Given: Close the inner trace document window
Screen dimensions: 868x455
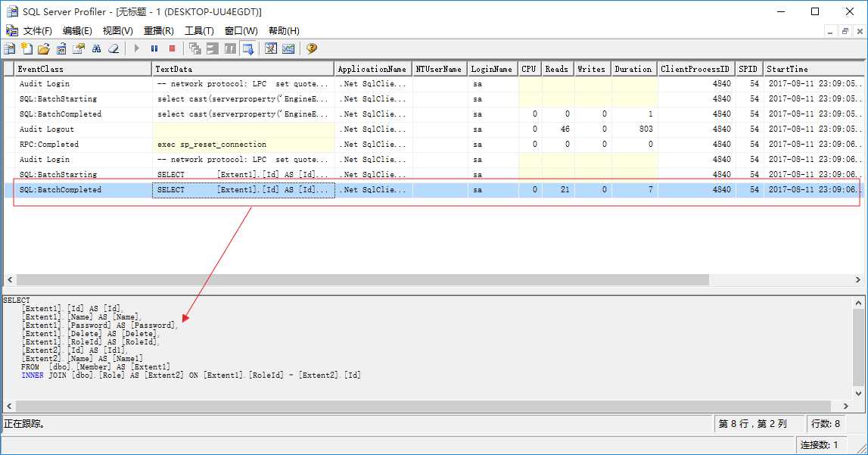Looking at the screenshot, I should pos(860,32).
